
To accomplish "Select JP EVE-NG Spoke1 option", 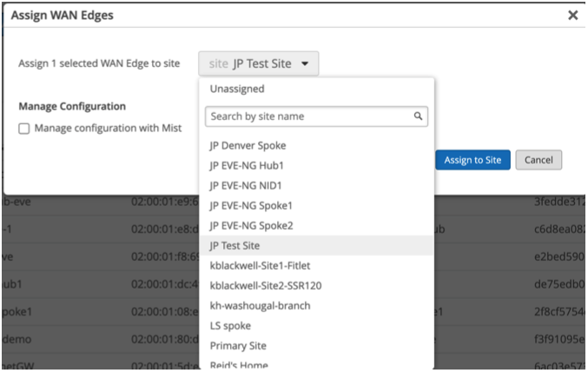I will [x=251, y=205].
